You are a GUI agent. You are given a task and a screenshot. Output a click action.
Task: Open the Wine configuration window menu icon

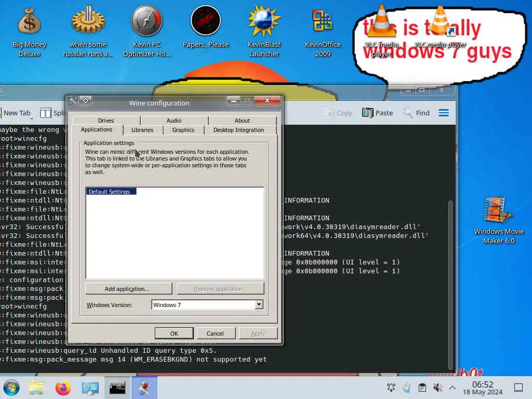click(72, 100)
